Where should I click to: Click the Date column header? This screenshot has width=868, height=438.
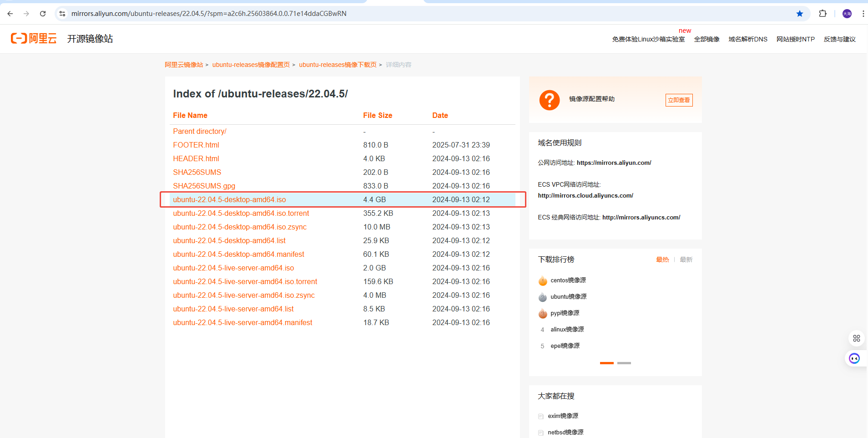tap(440, 116)
